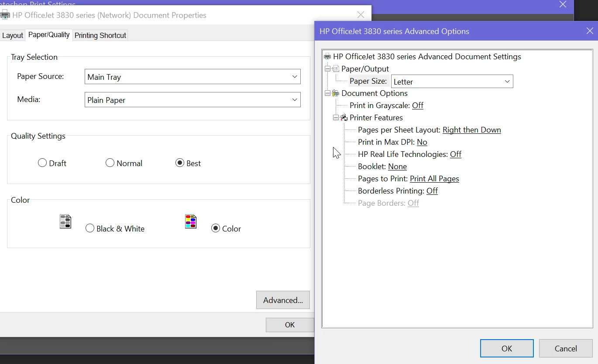Select the Paper/Output tree label
598x364 pixels.
365,69
